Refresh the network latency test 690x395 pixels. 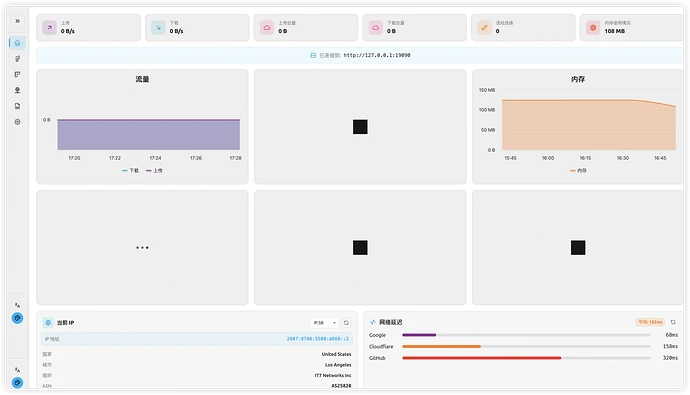[673, 322]
